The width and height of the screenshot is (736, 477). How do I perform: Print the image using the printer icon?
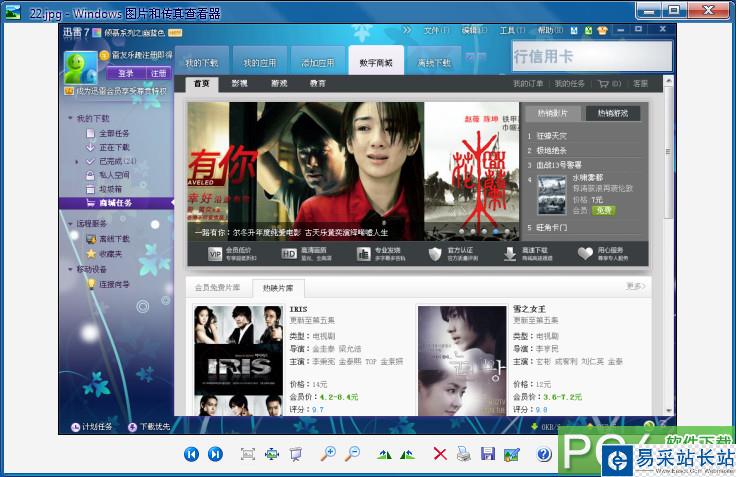463,454
